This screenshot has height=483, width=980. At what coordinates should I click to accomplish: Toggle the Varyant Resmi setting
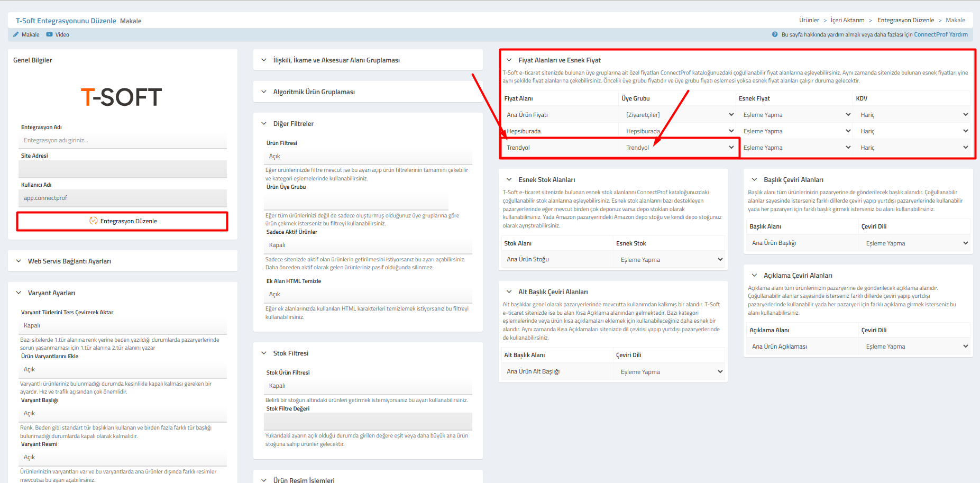point(123,457)
